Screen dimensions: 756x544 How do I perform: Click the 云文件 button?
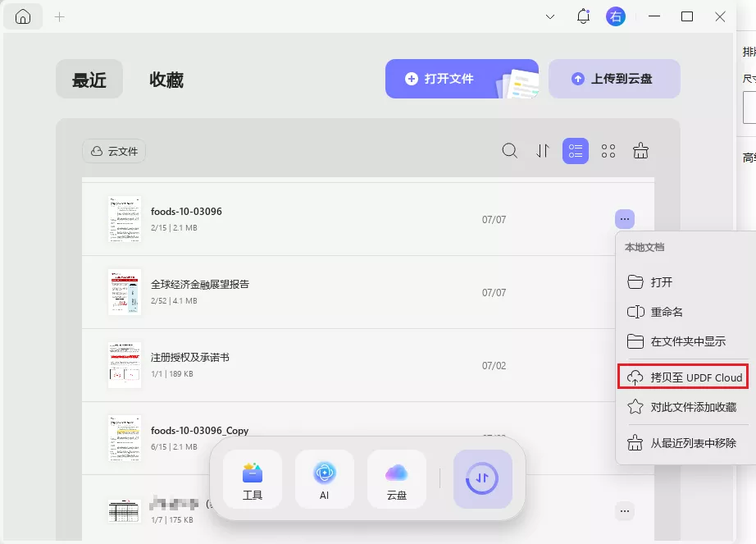click(x=114, y=152)
